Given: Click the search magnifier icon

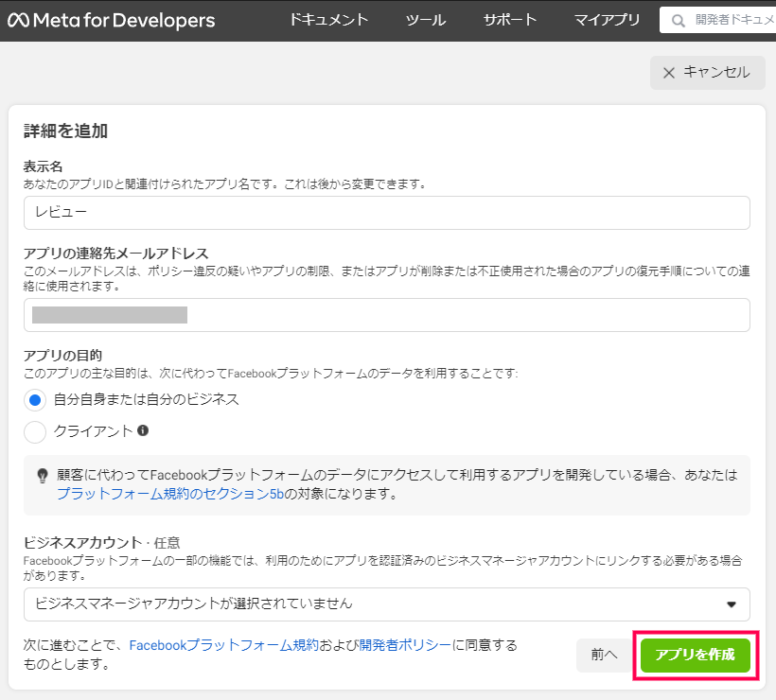Looking at the screenshot, I should [x=678, y=21].
